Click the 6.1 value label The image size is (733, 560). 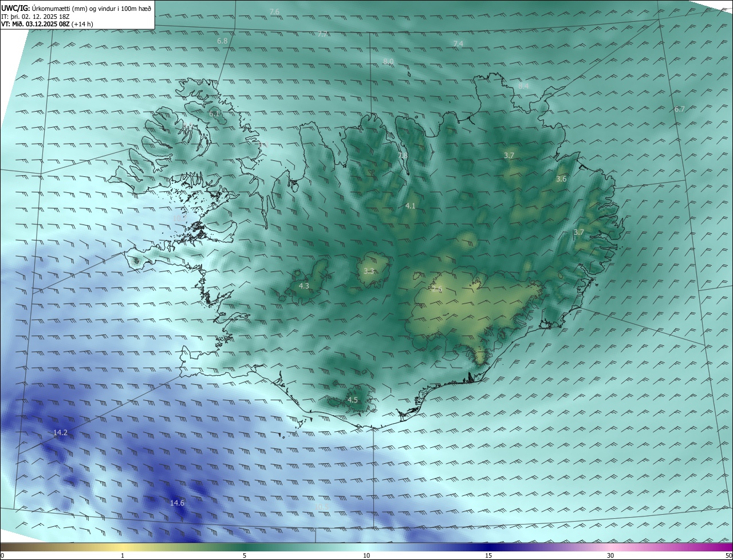pyautogui.click(x=214, y=113)
